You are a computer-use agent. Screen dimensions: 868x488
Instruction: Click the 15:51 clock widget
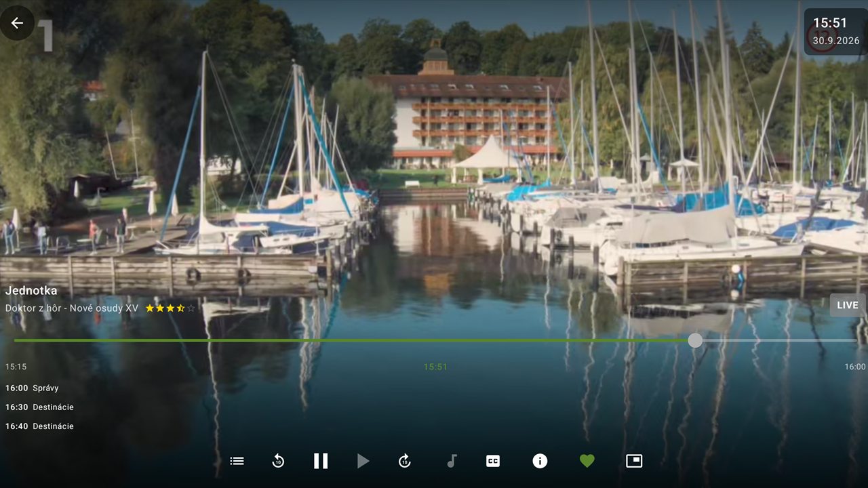835,31
